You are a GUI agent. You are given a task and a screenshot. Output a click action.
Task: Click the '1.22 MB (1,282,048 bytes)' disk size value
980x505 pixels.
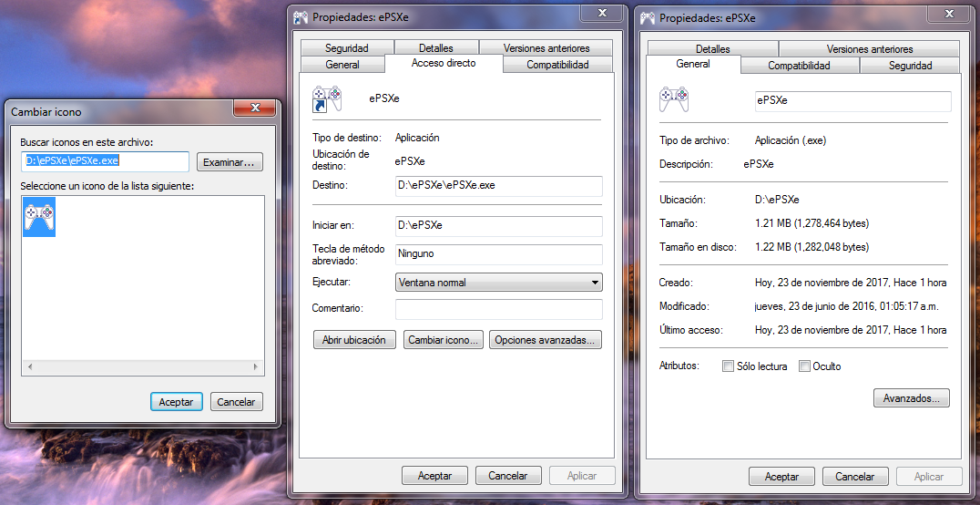(x=812, y=247)
